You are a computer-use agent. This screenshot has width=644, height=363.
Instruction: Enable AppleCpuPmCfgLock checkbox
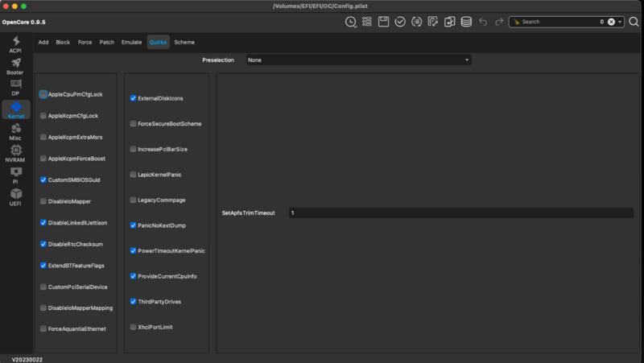(x=43, y=94)
